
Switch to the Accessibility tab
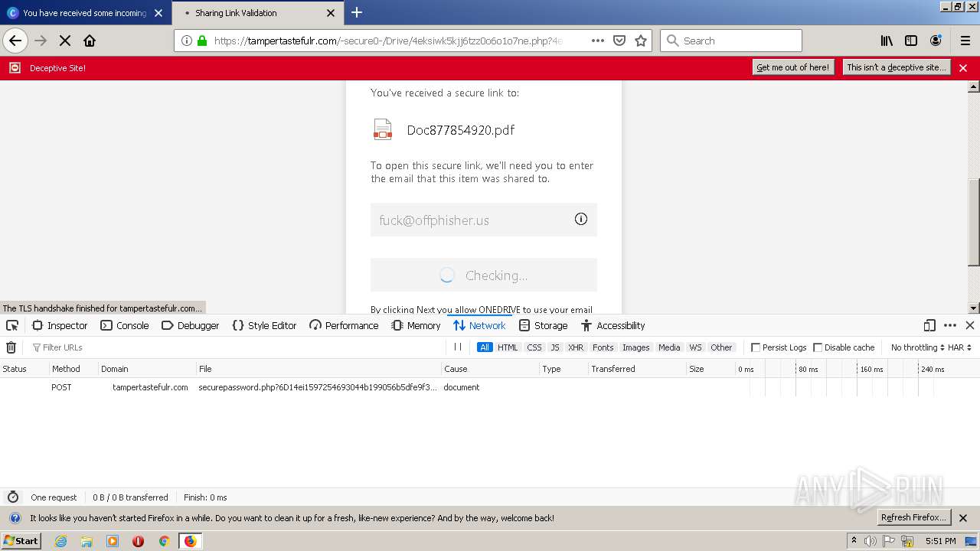click(x=612, y=325)
